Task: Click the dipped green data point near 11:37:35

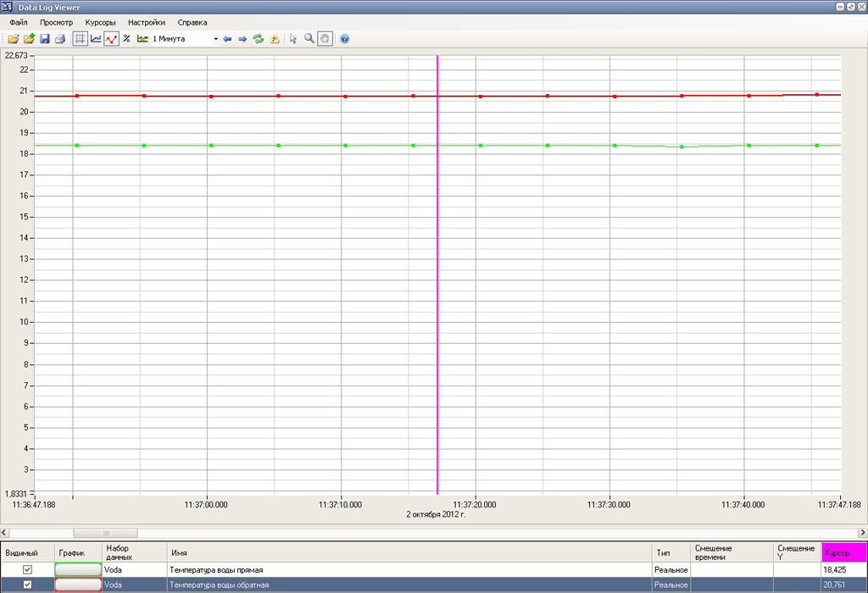Action: pyautogui.click(x=682, y=147)
